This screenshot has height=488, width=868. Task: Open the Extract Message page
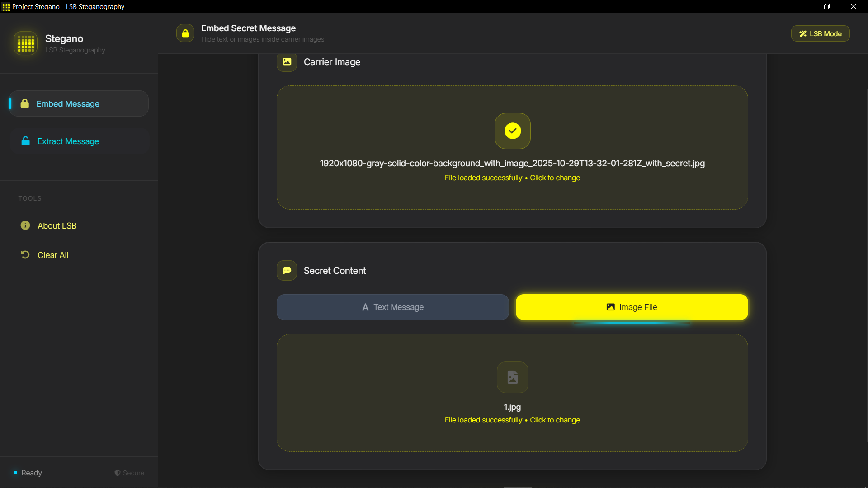click(68, 141)
